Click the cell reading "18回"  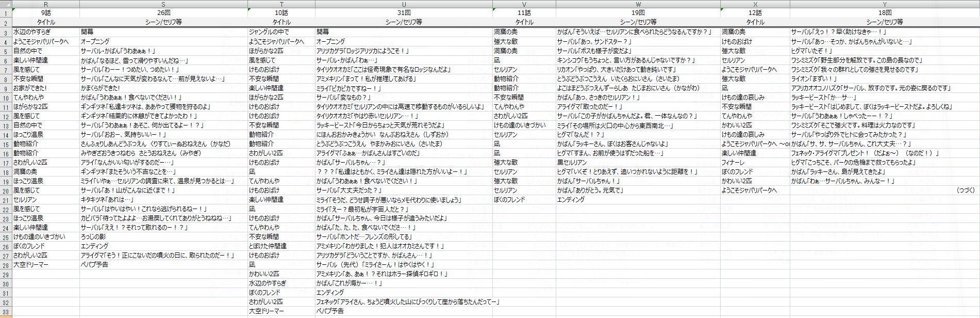pos(885,12)
